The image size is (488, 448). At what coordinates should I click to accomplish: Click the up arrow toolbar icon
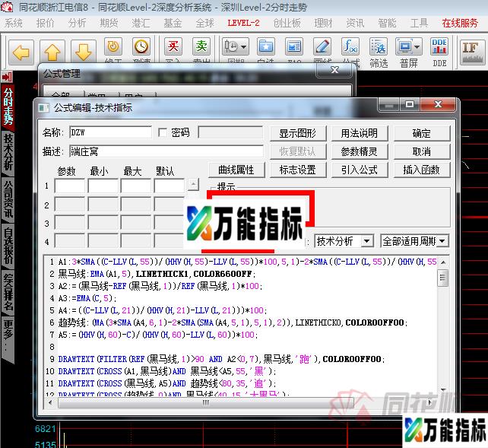(x=52, y=52)
